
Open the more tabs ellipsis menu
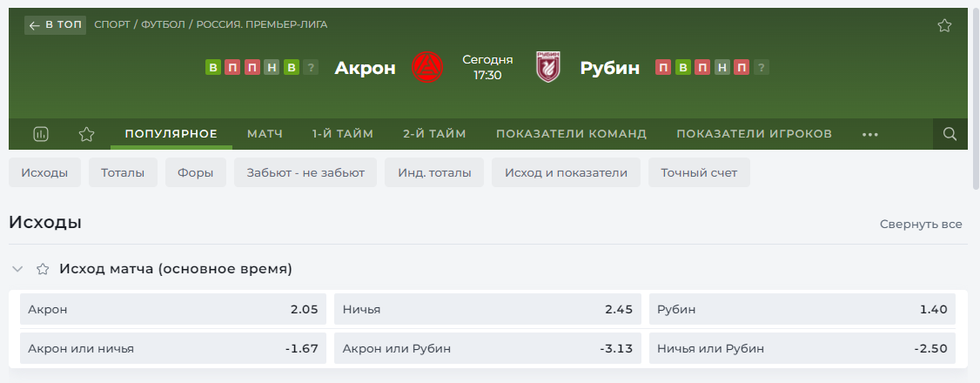870,134
